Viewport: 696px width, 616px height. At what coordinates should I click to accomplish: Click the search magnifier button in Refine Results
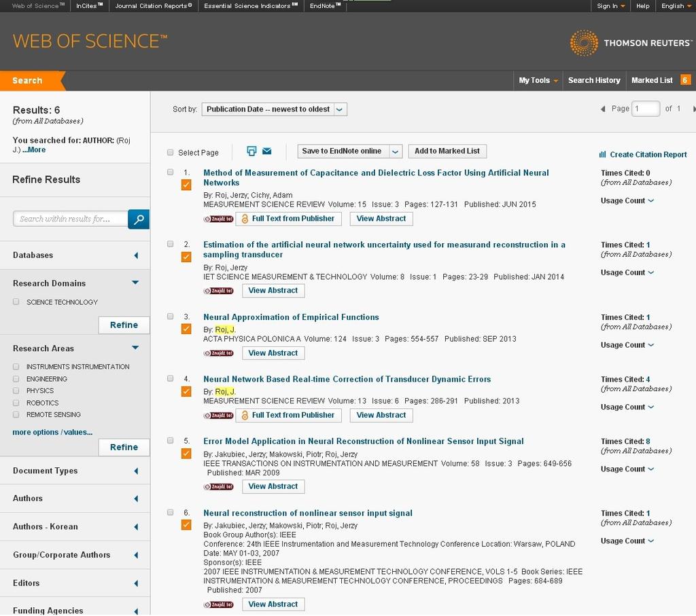click(x=139, y=219)
